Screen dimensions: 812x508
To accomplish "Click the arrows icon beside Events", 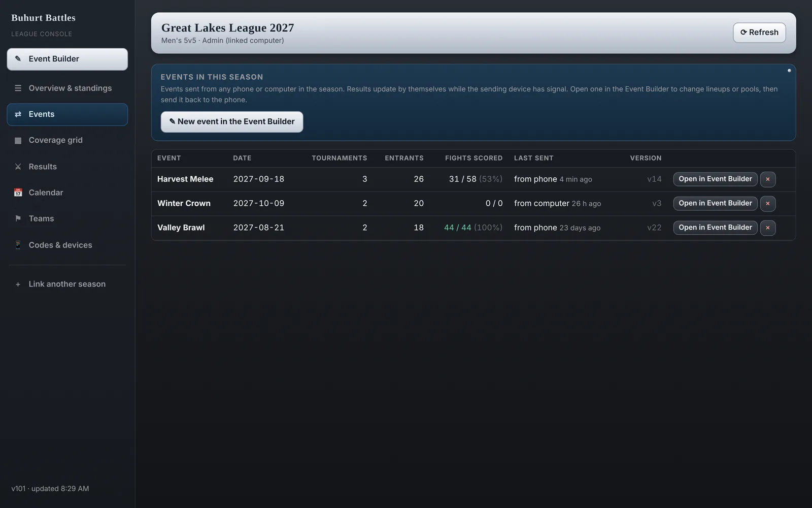I will pos(18,114).
